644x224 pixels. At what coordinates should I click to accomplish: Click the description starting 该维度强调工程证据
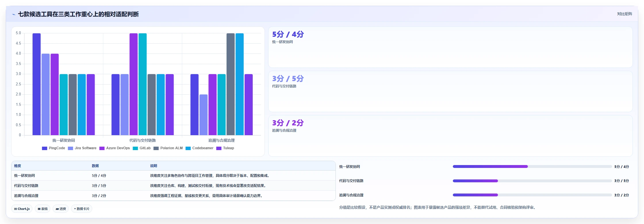click(207, 196)
